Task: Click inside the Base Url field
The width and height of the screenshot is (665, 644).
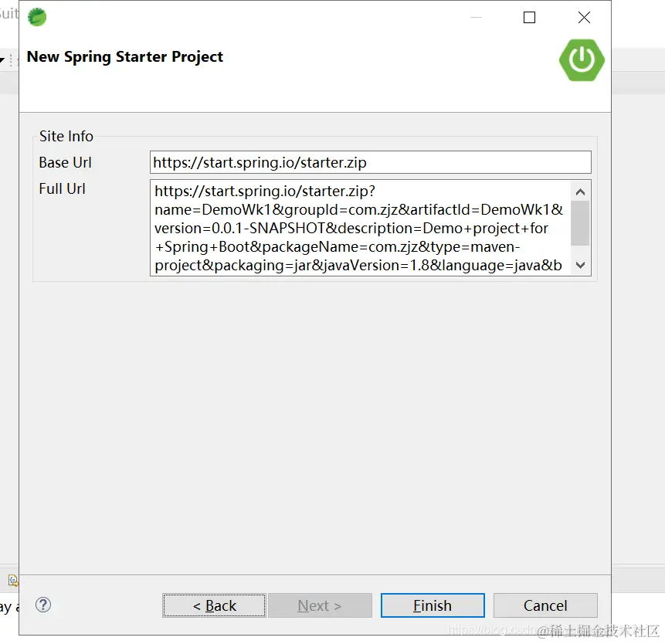Action: (370, 162)
